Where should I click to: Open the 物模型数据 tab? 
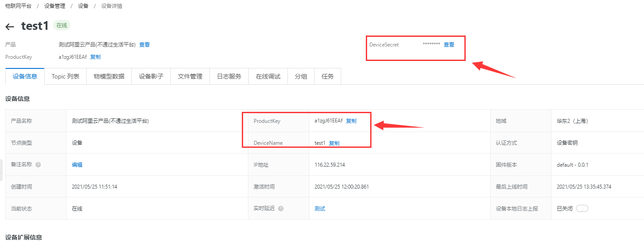tap(109, 76)
